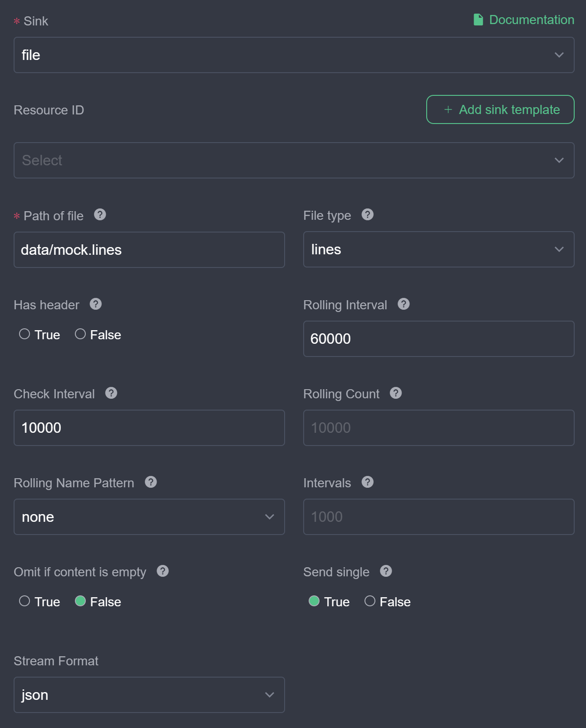Show help for File type

368,215
